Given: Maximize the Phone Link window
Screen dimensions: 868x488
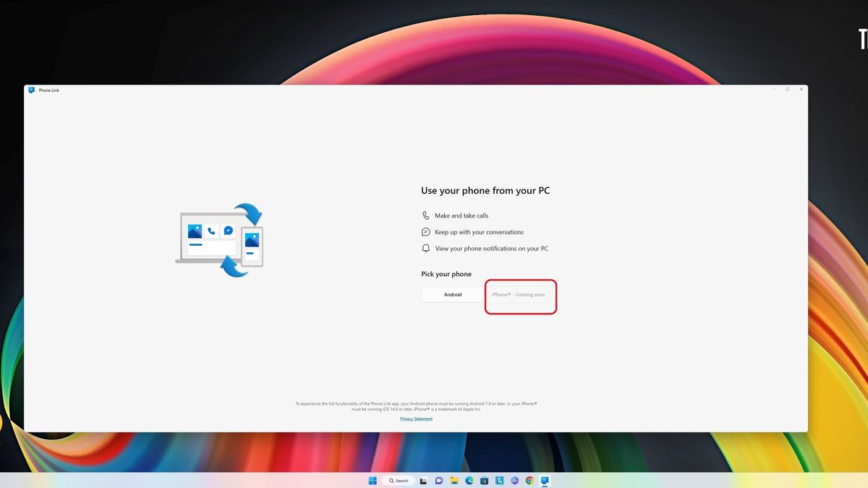Looking at the screenshot, I should click(787, 90).
